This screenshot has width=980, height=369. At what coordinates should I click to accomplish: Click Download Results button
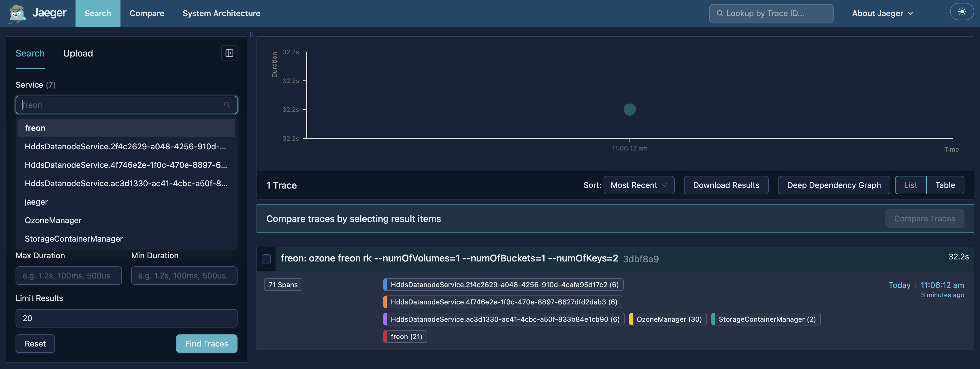click(726, 185)
